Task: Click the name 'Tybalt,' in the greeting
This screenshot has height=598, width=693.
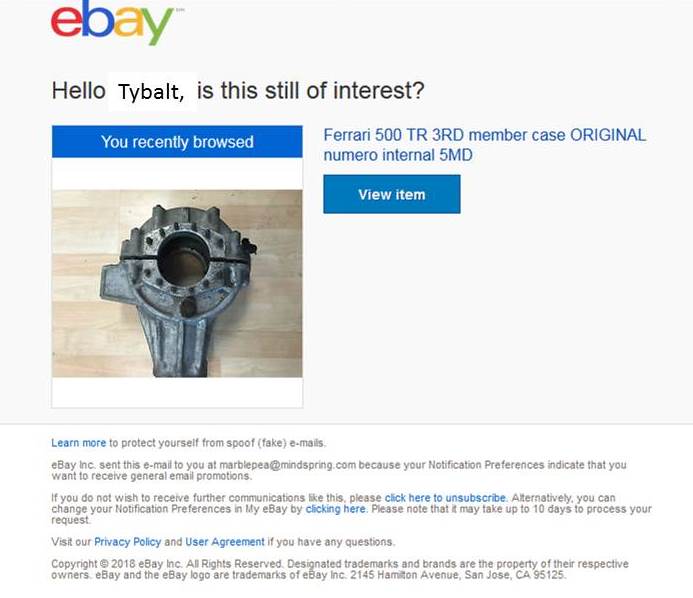Action: coord(152,92)
